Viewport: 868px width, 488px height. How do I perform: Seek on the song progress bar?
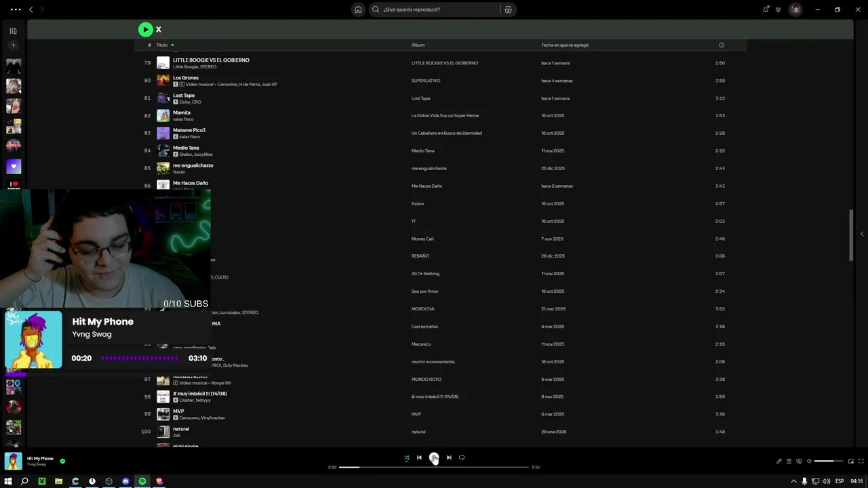click(434, 467)
